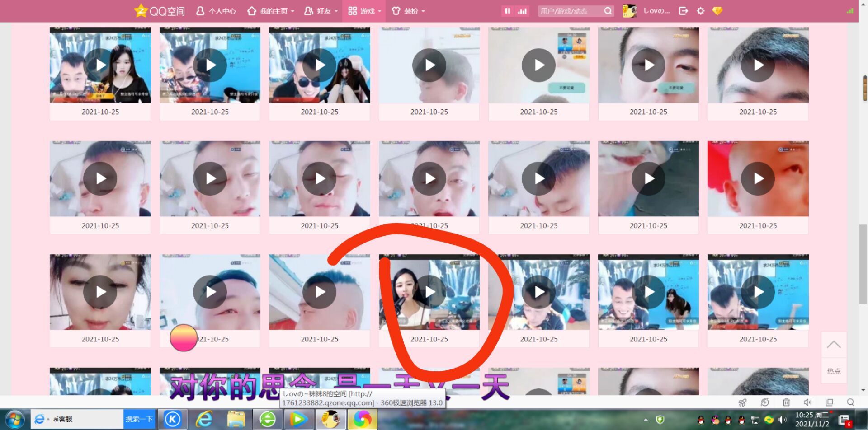Click the 搜索一下 button on the taskbar
The width and height of the screenshot is (868, 430).
click(x=139, y=419)
